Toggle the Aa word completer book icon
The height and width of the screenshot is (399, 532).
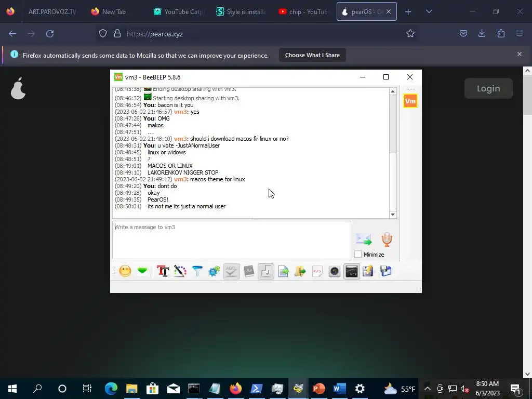coord(249,271)
